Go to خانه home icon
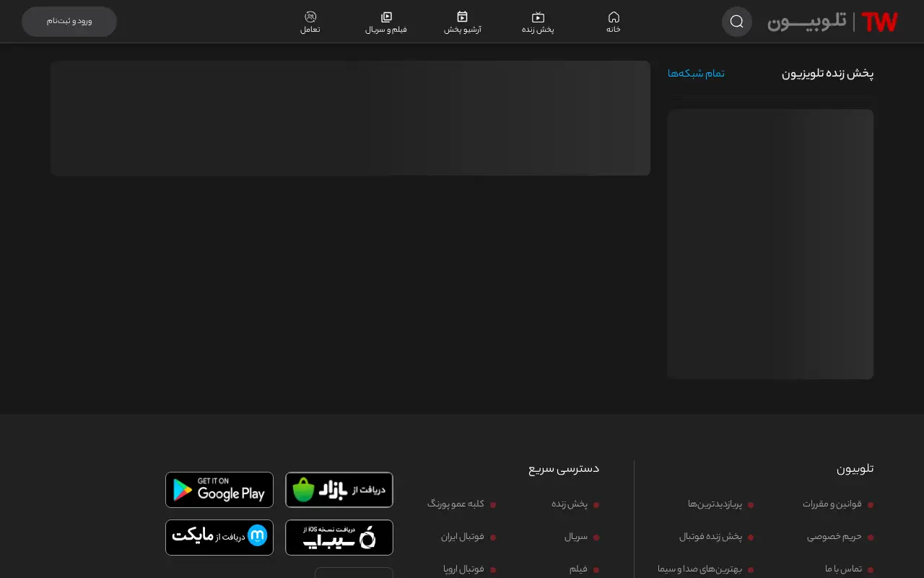Viewport: 924px width, 578px height. click(x=614, y=22)
